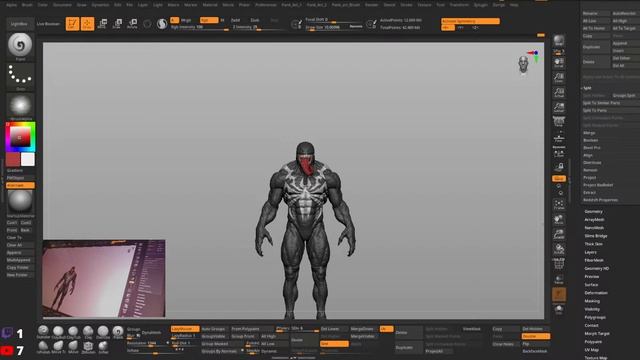Toggle Activate Symmetry
640x360 pixels.
pos(470,21)
